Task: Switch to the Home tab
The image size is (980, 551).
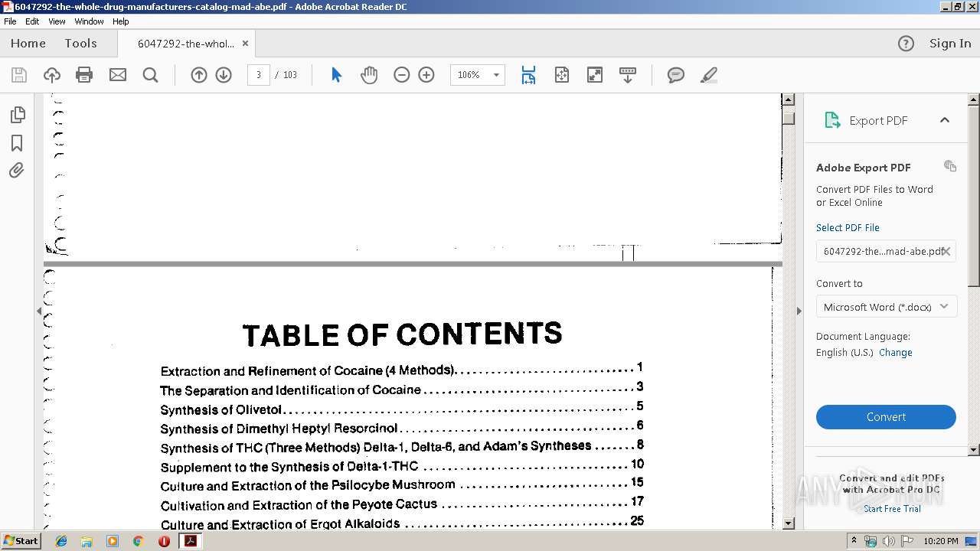Action: tap(28, 44)
